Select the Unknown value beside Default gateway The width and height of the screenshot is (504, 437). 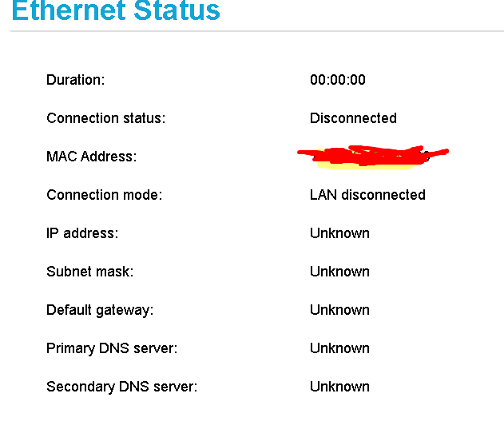point(339,310)
